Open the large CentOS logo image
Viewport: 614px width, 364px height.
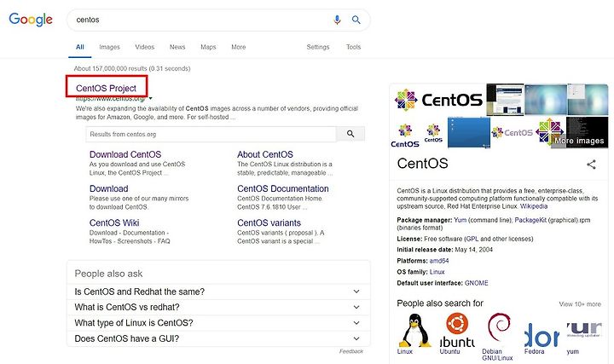[438, 100]
